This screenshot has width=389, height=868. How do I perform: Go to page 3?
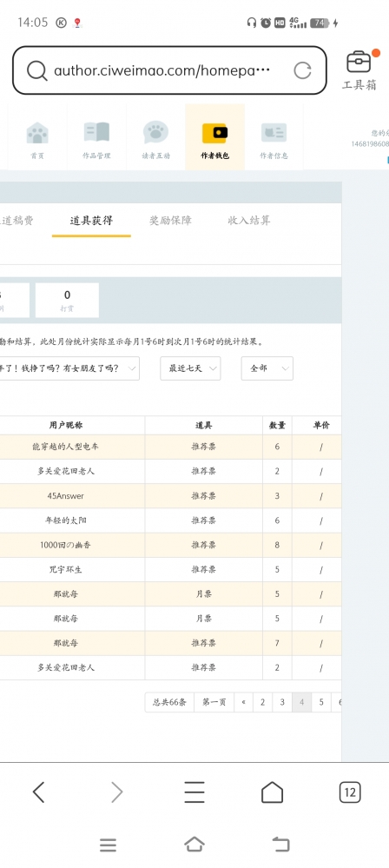coord(282,703)
